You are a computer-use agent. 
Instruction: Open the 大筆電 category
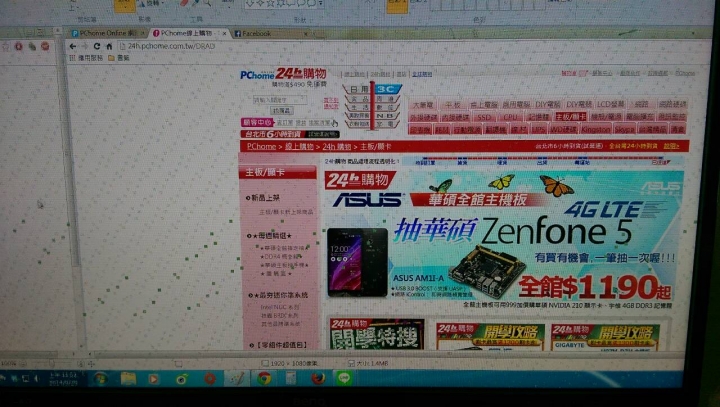tap(422, 105)
